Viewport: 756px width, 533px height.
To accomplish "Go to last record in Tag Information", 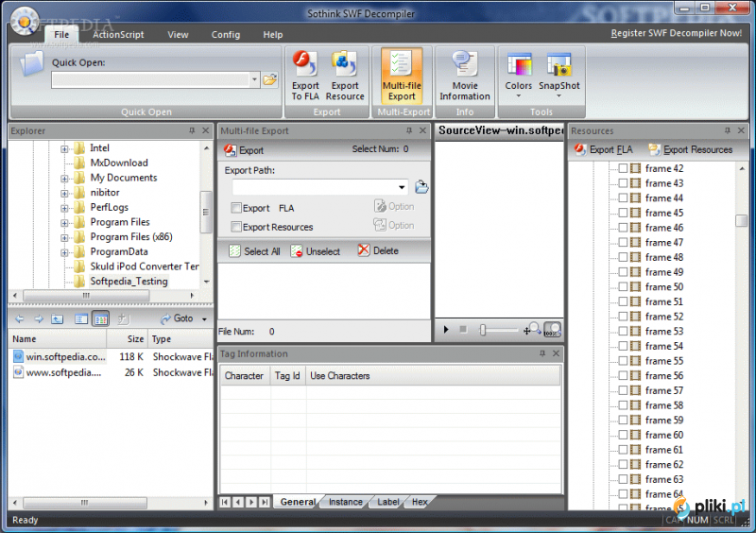I will [x=265, y=502].
